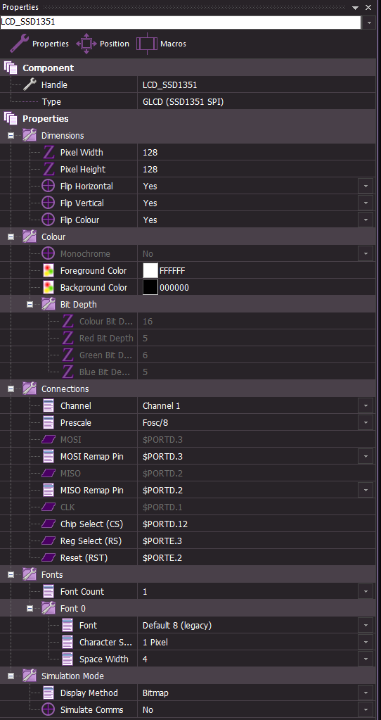Open the Properties wrench tab
This screenshot has height=720, width=381.
pyautogui.click(x=39, y=44)
